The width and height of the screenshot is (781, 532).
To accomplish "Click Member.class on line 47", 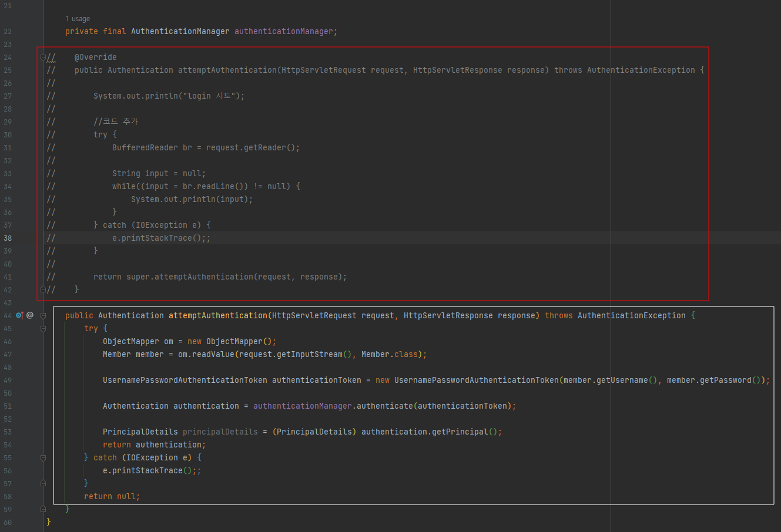I will [390, 354].
